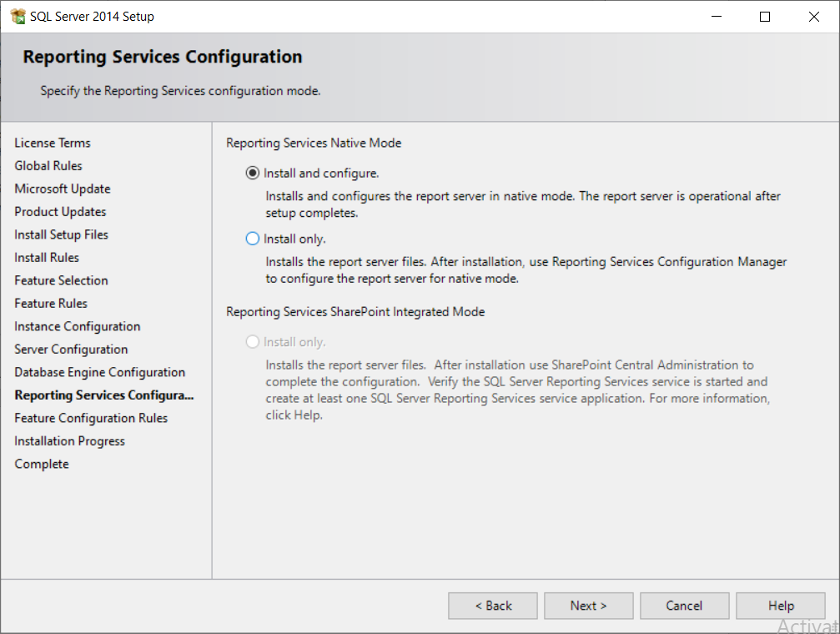Open Help for this setup page
The width and height of the screenshot is (840, 634).
pyautogui.click(x=781, y=606)
